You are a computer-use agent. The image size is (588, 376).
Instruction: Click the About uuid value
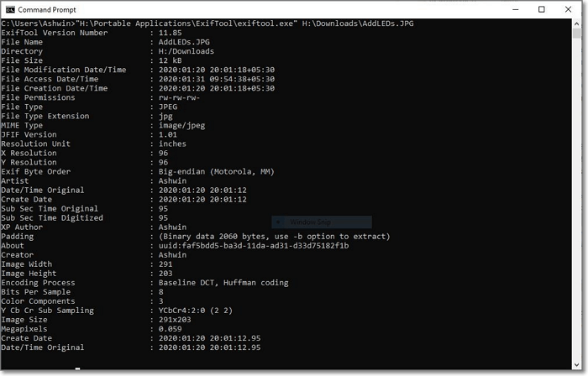pyautogui.click(x=252, y=246)
